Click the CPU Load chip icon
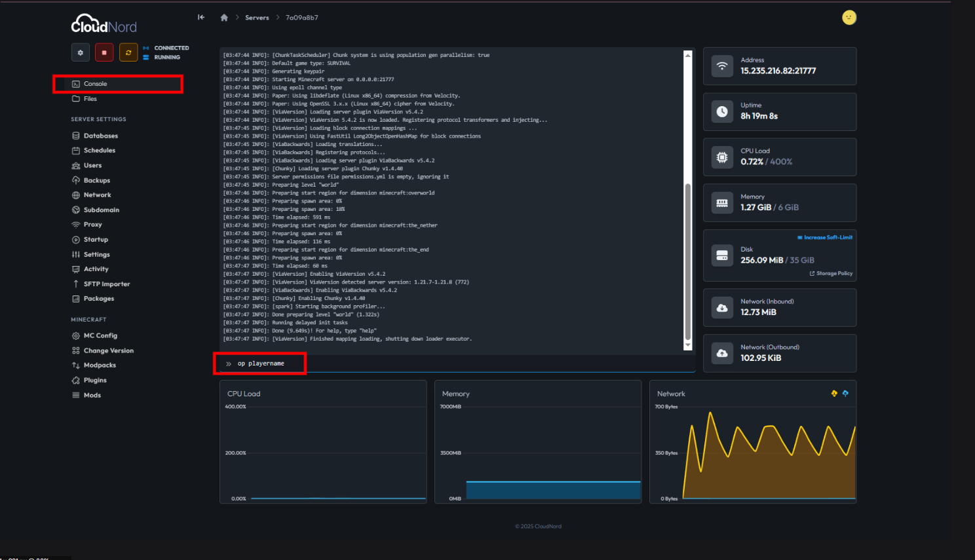The image size is (975, 560). click(722, 157)
